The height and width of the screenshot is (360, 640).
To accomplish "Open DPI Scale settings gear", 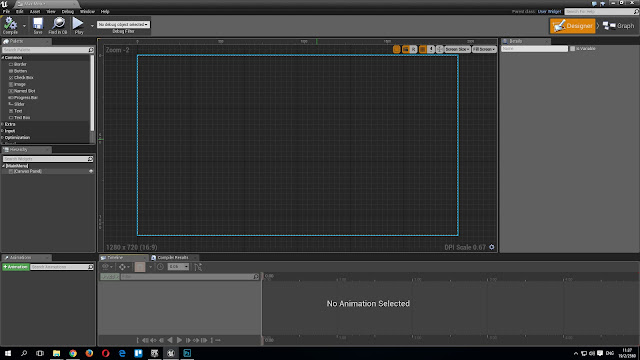I will coord(491,247).
